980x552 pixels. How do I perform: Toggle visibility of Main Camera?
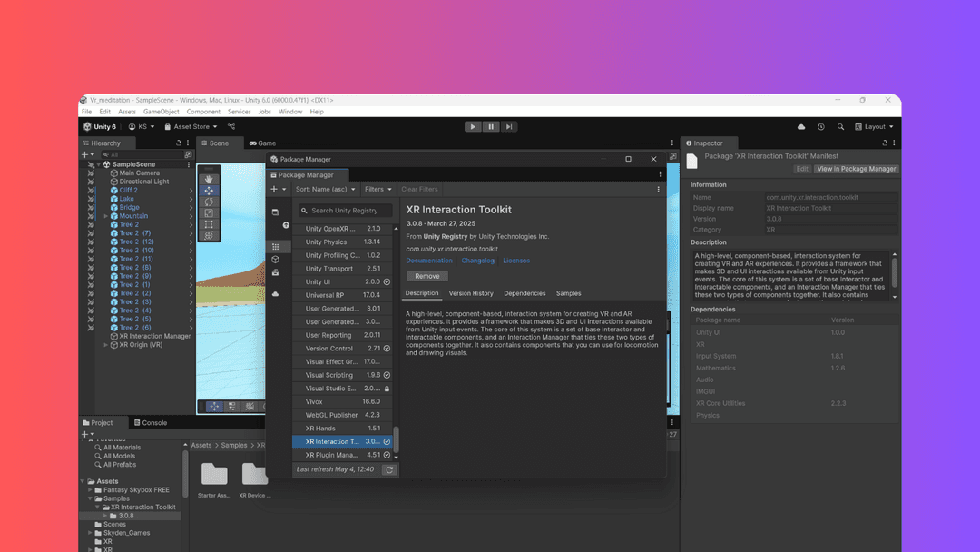pyautogui.click(x=91, y=173)
